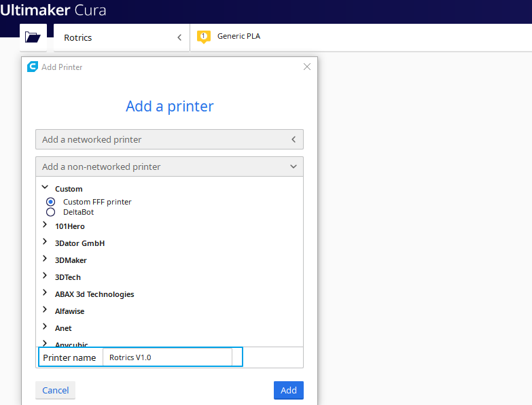The image size is (532, 405).
Task: Close the Add Printer dialog
Action: point(307,67)
